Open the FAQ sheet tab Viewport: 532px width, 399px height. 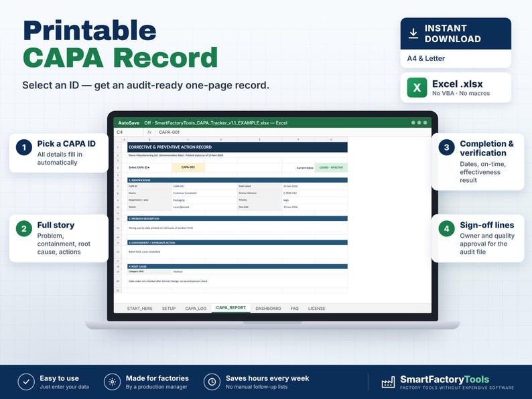tap(295, 309)
